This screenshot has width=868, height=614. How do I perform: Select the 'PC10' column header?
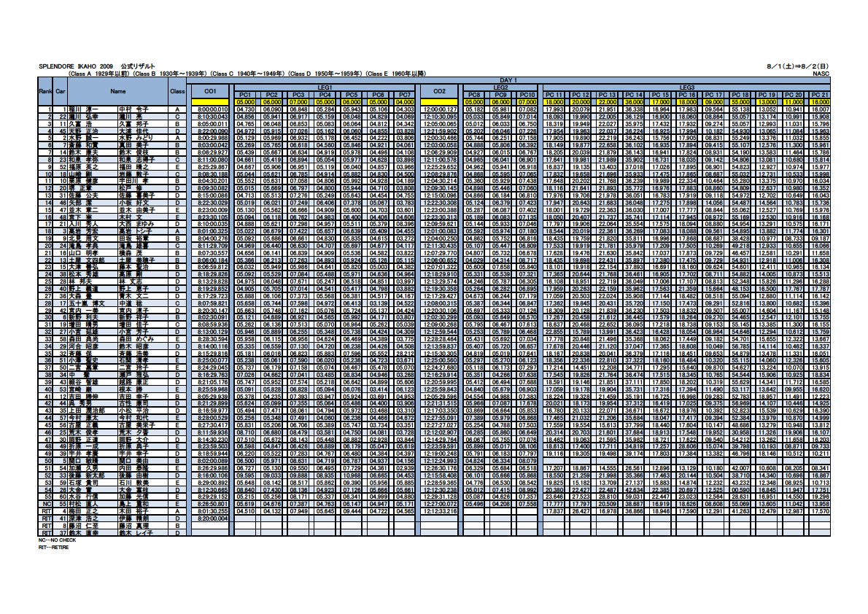point(527,95)
